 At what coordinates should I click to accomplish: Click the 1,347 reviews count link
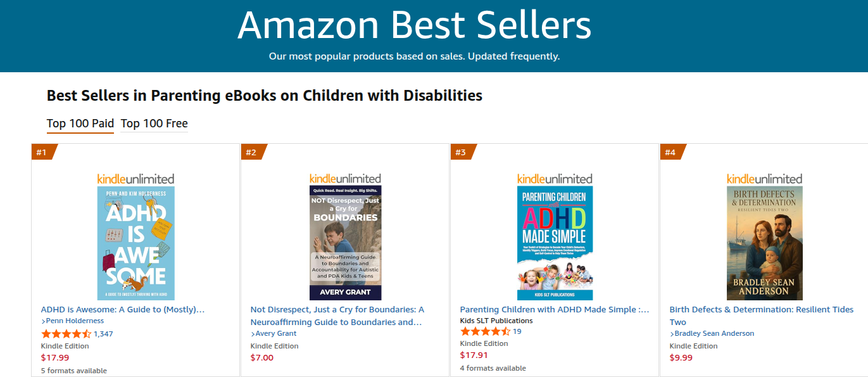[x=103, y=334]
